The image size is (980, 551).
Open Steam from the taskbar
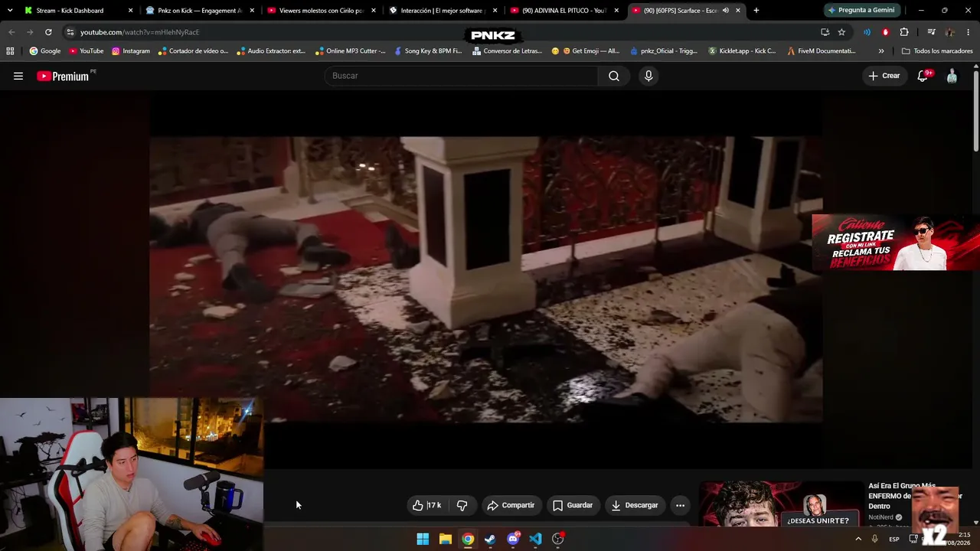[490, 539]
